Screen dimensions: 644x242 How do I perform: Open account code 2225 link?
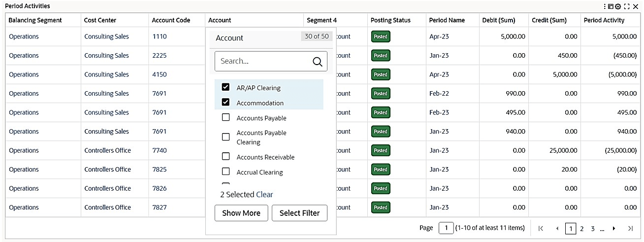pos(160,56)
